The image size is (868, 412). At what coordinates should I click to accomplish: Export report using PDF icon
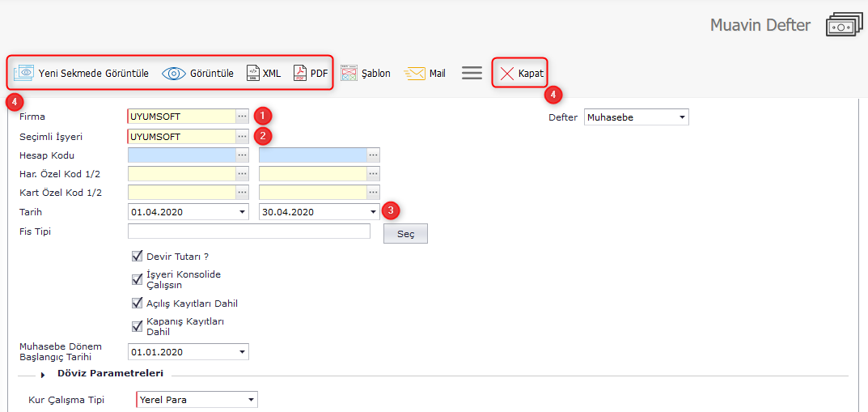(300, 73)
